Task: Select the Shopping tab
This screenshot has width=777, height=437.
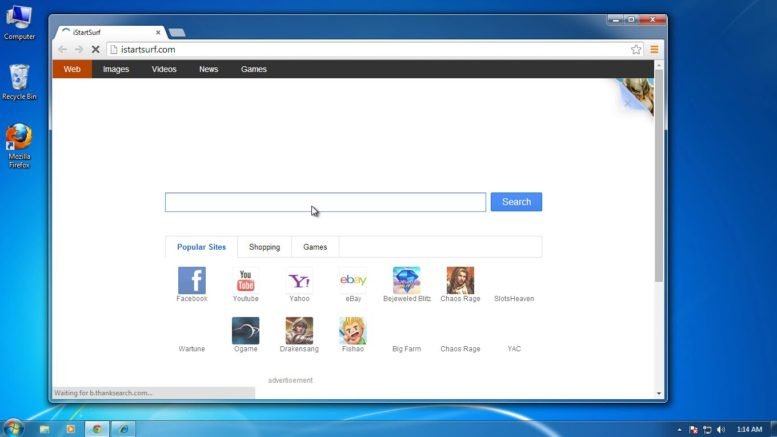Action: coord(265,247)
